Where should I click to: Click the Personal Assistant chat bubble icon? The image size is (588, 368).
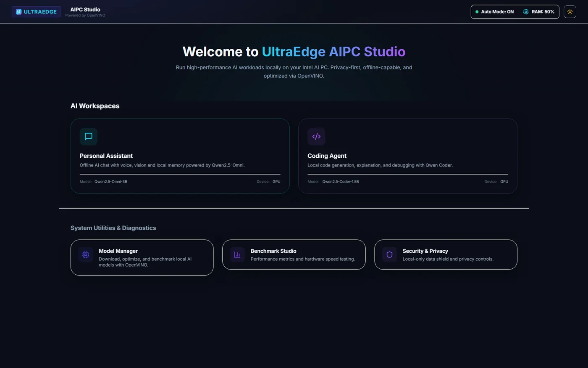pyautogui.click(x=89, y=136)
